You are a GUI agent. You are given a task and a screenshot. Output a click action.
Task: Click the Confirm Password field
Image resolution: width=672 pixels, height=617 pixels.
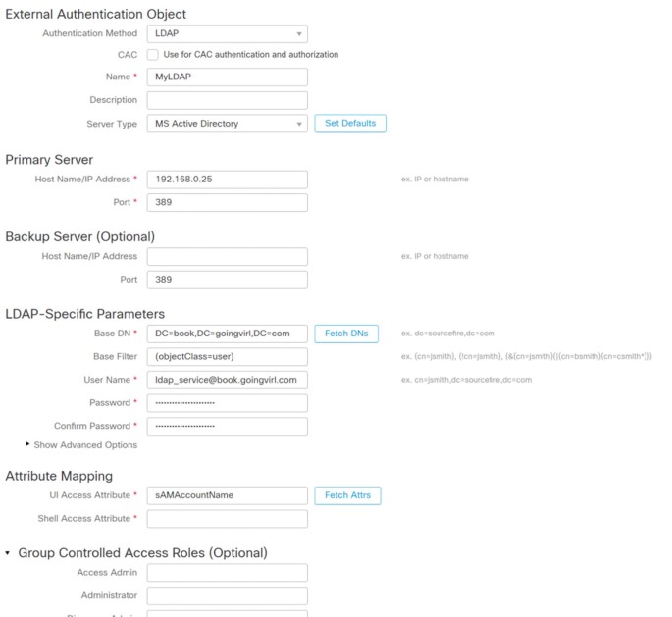coord(227,426)
